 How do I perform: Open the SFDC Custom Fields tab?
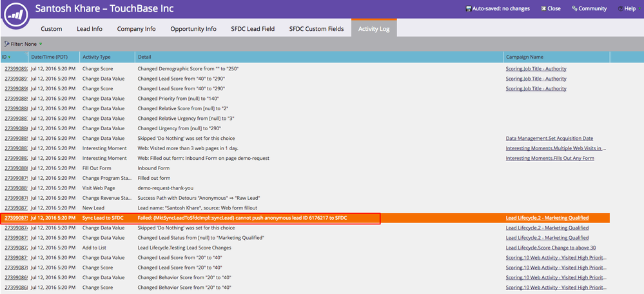[x=316, y=29]
